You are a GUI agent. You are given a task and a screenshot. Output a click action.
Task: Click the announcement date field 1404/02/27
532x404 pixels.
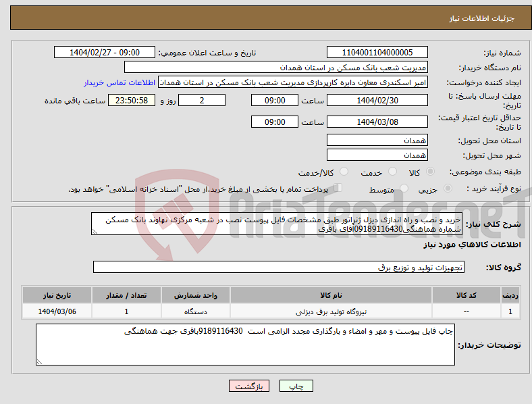tap(105, 52)
